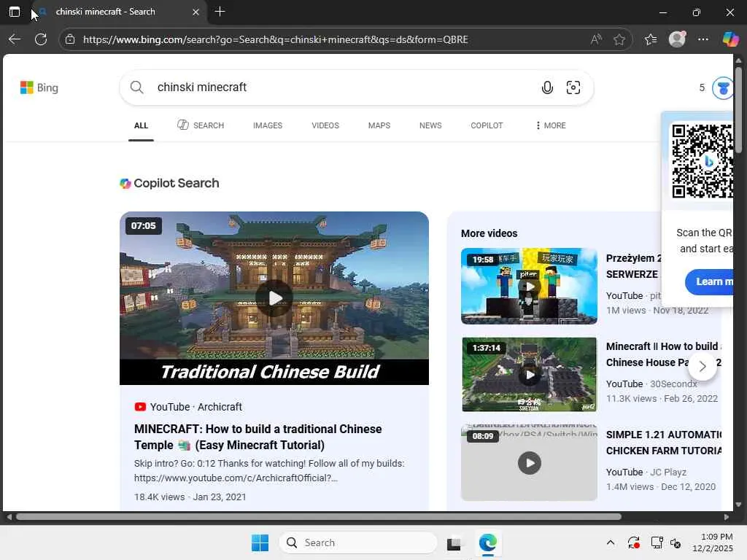Click the taskbar Search box
The height and width of the screenshot is (560, 747).
coord(358,542)
